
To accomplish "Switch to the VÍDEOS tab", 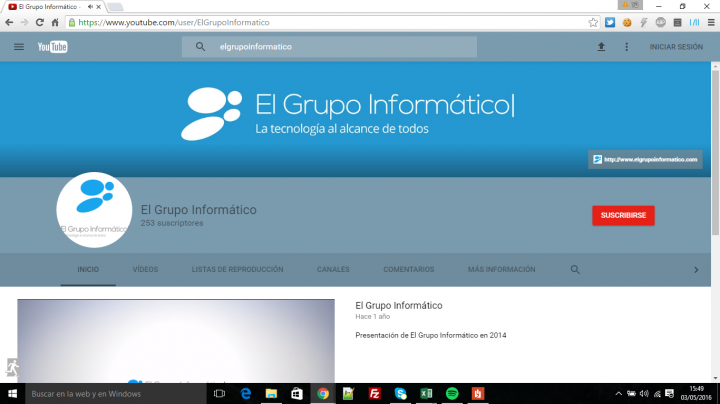I will [x=145, y=269].
